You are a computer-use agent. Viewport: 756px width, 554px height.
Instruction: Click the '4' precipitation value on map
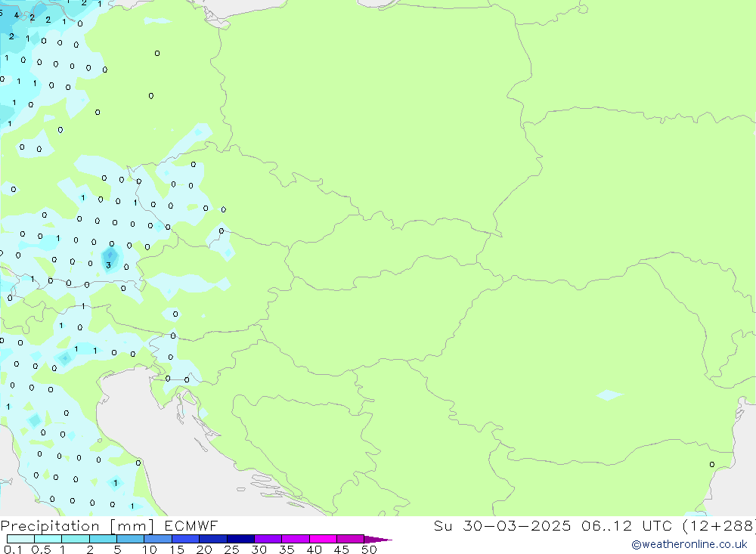click(17, 15)
